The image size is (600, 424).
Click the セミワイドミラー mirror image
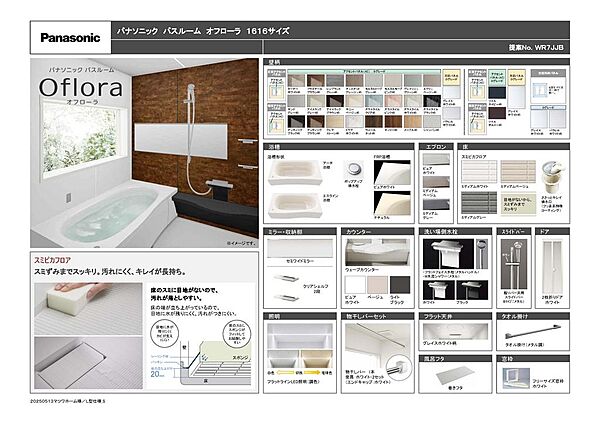tap(300, 249)
